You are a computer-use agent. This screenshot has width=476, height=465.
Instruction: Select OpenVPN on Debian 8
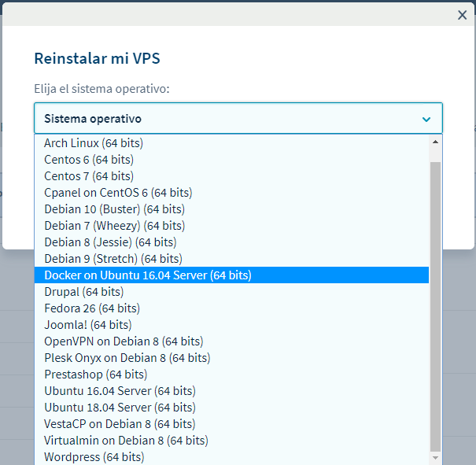point(231,341)
